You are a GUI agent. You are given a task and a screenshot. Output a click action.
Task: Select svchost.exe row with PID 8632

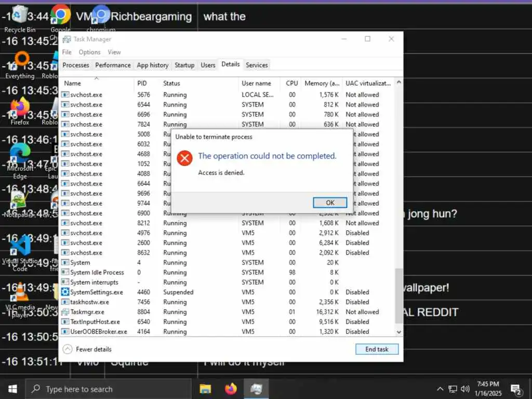tap(228, 252)
